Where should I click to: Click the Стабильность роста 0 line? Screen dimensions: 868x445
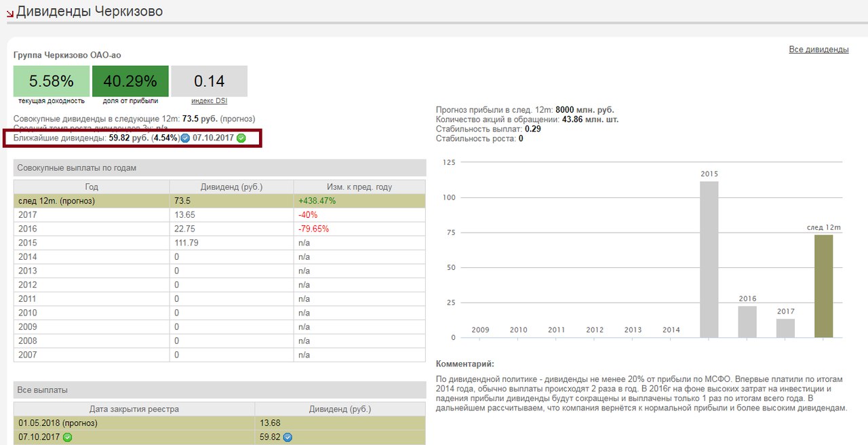pos(479,138)
